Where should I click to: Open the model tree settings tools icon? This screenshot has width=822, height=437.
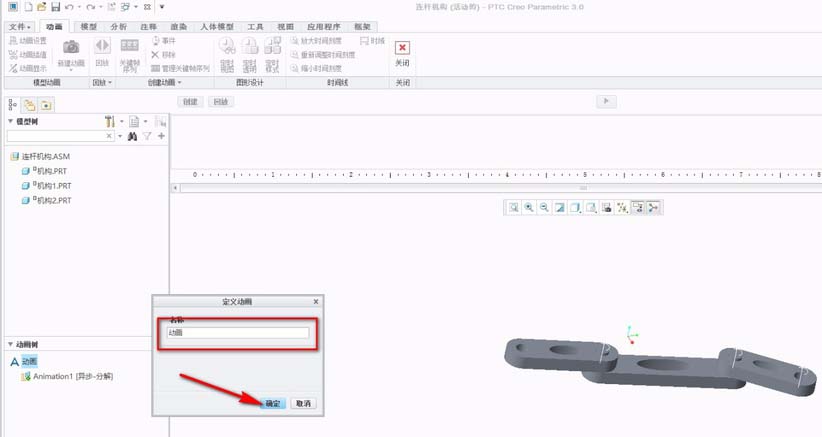click(x=110, y=122)
